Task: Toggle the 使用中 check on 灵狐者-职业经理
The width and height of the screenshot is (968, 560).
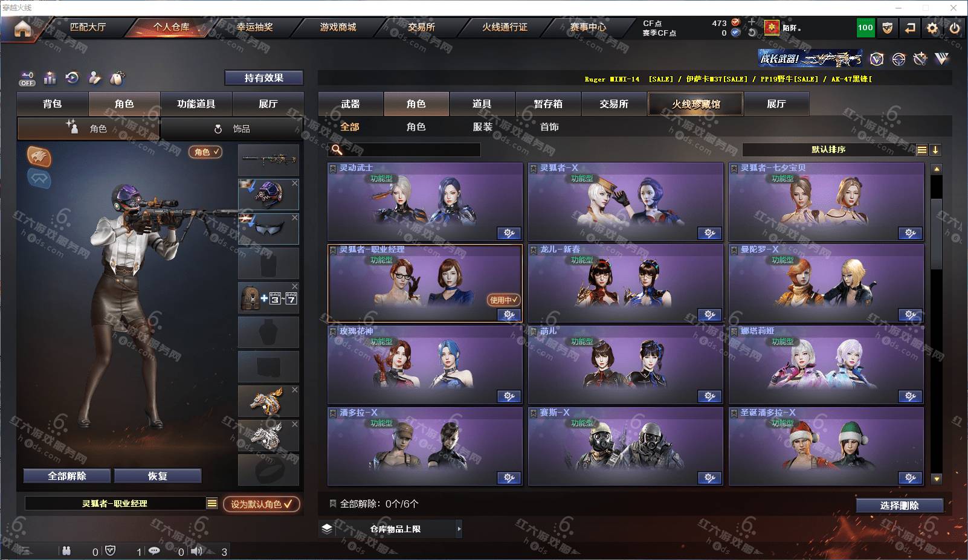Action: tap(503, 300)
